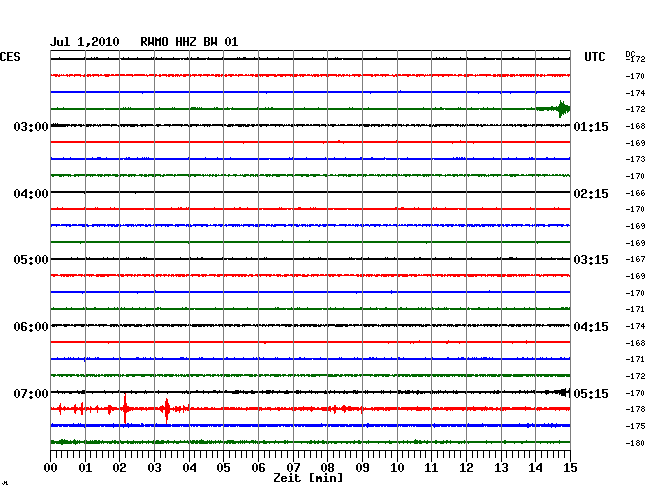
Task: Click x-axis minute label 03
Action: pyautogui.click(x=154, y=467)
